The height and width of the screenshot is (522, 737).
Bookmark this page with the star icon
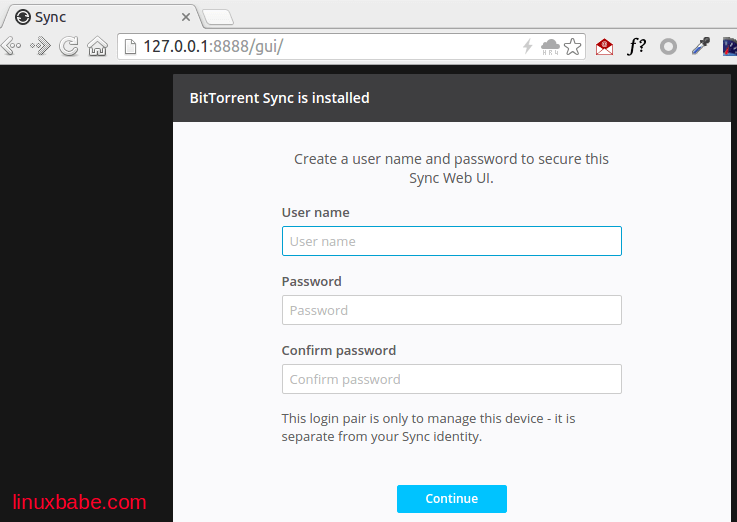(572, 46)
